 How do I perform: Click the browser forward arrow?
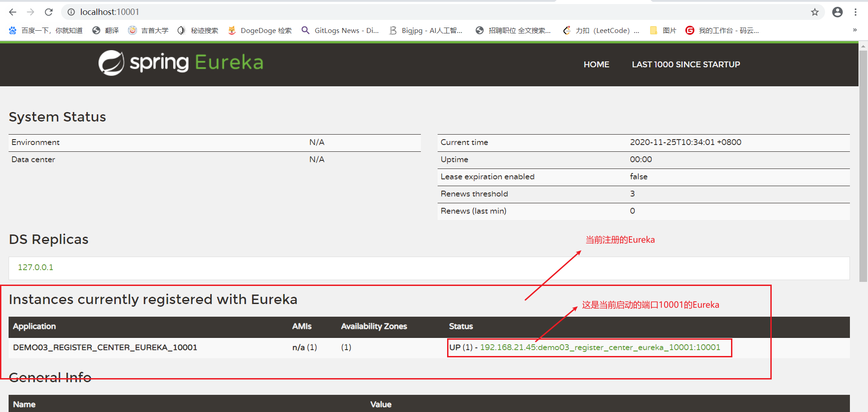point(30,12)
